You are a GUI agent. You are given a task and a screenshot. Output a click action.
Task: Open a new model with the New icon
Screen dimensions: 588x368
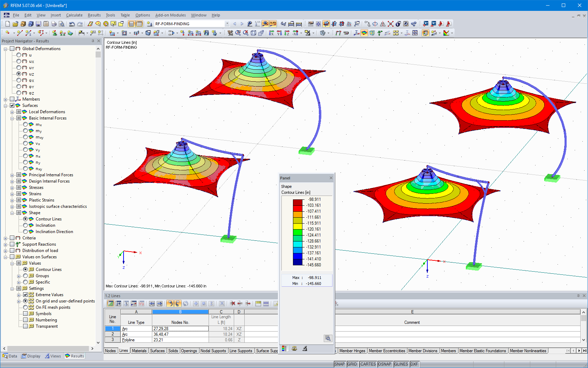(7, 23)
